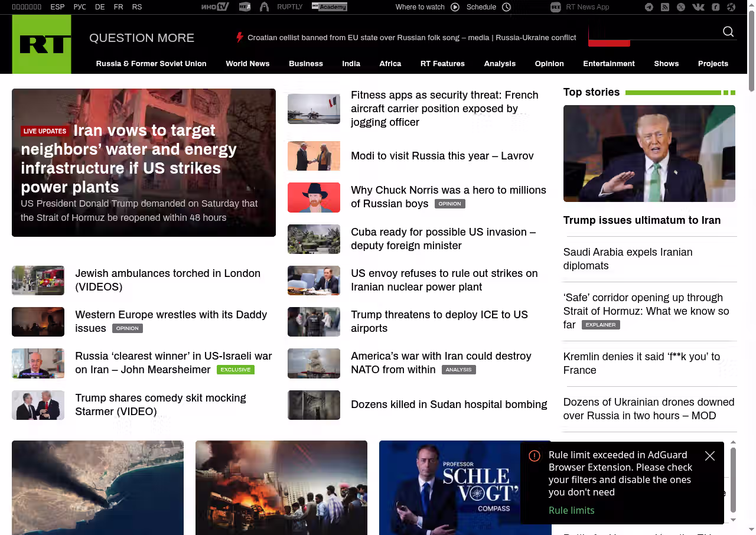Click the X (Twitter) social icon
This screenshot has width=756, height=535.
tap(681, 7)
